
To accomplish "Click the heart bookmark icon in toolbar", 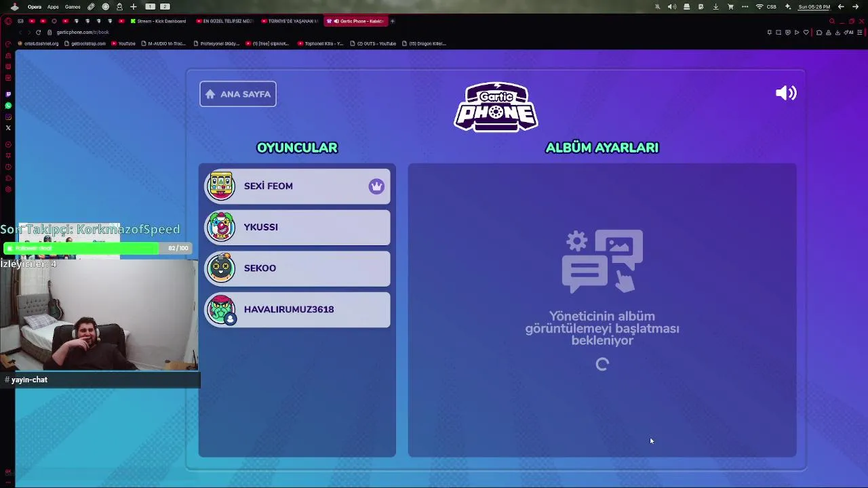I will [806, 33].
